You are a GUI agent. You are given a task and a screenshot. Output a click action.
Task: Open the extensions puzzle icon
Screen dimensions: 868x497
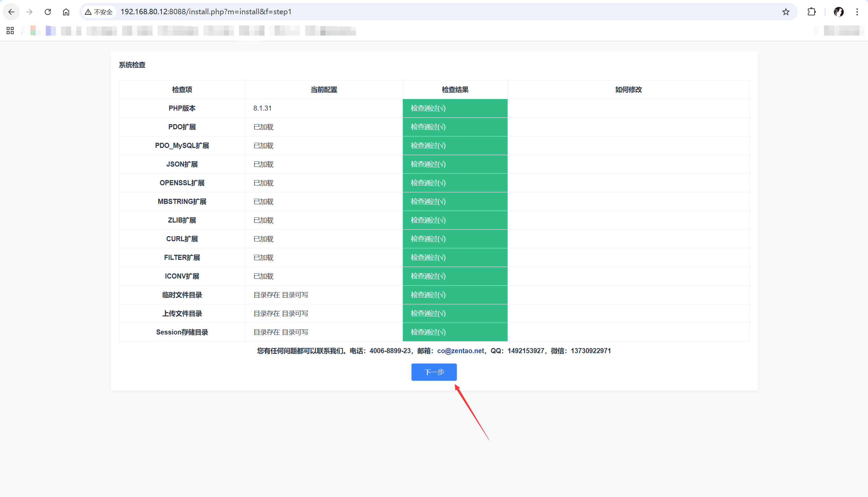point(812,12)
